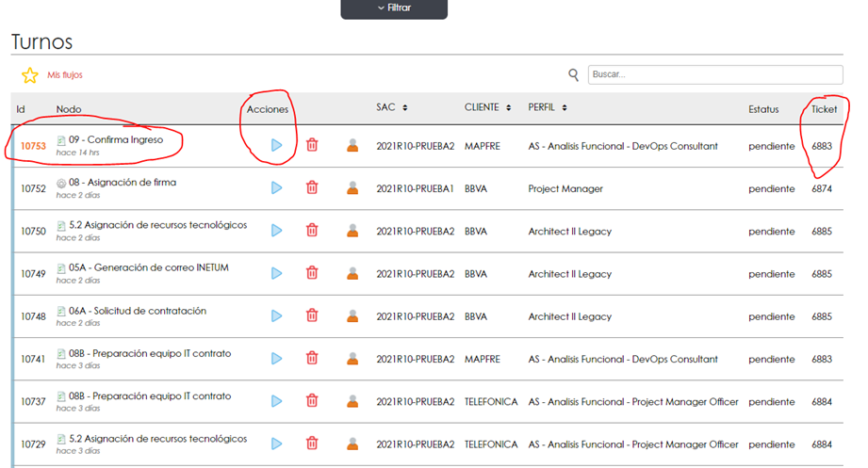The width and height of the screenshot is (868, 468).
Task: Click the search magnifier icon
Action: (574, 74)
